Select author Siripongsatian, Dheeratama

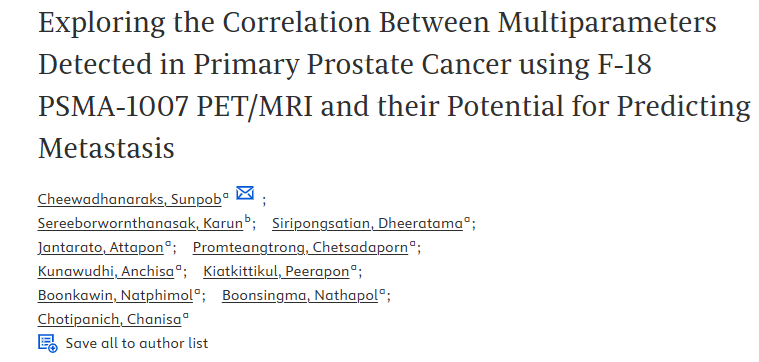(367, 223)
